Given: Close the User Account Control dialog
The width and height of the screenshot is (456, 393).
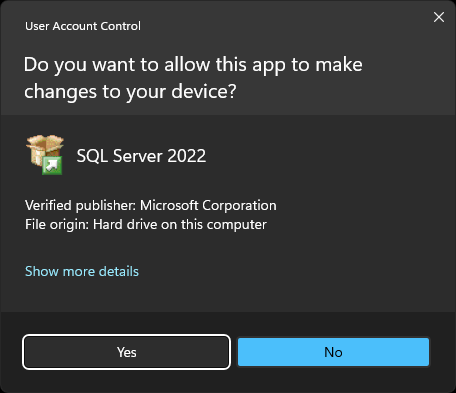Looking at the screenshot, I should (439, 17).
